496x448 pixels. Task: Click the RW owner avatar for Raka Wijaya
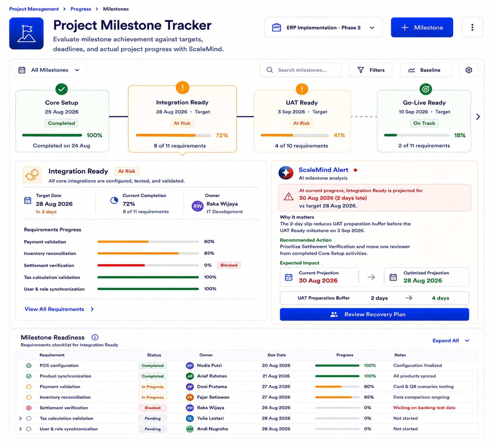click(x=197, y=206)
